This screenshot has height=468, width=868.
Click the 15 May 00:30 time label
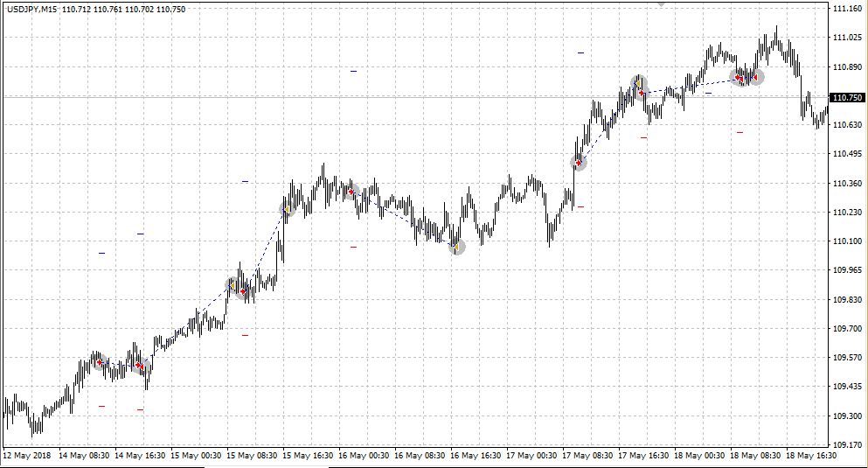[x=196, y=456]
